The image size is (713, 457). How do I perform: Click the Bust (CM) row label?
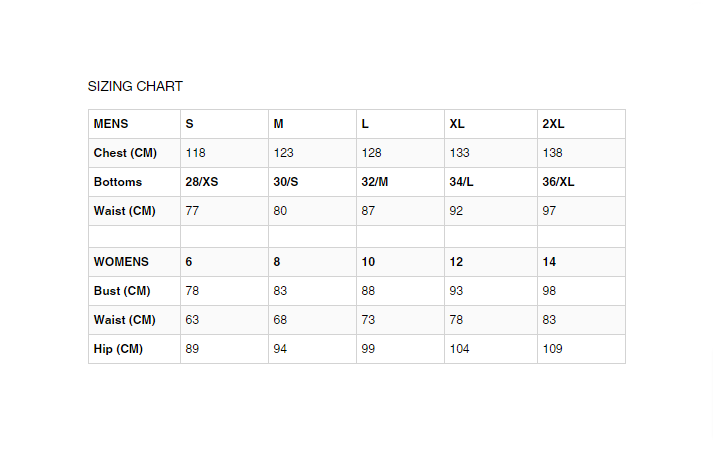[121, 291]
